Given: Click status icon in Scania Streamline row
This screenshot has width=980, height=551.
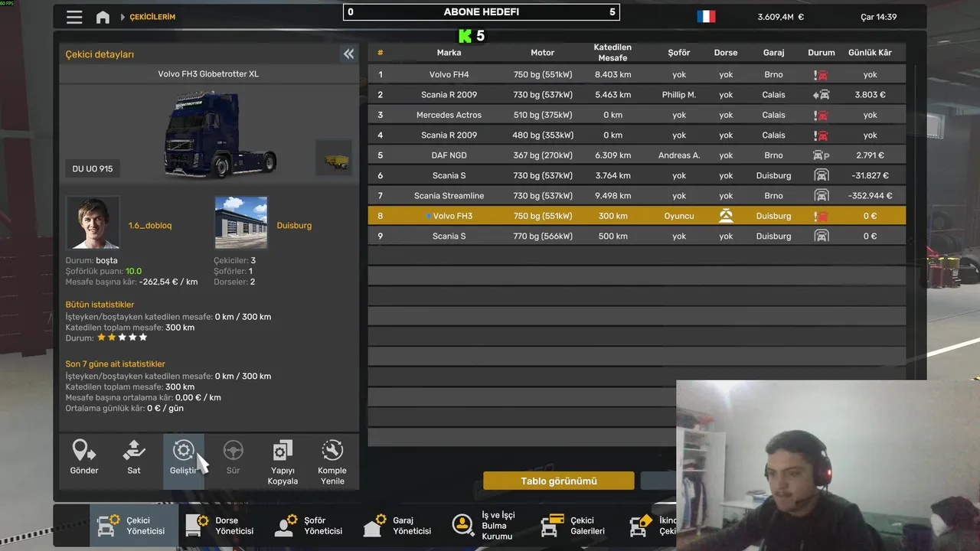Looking at the screenshot, I should (x=822, y=196).
